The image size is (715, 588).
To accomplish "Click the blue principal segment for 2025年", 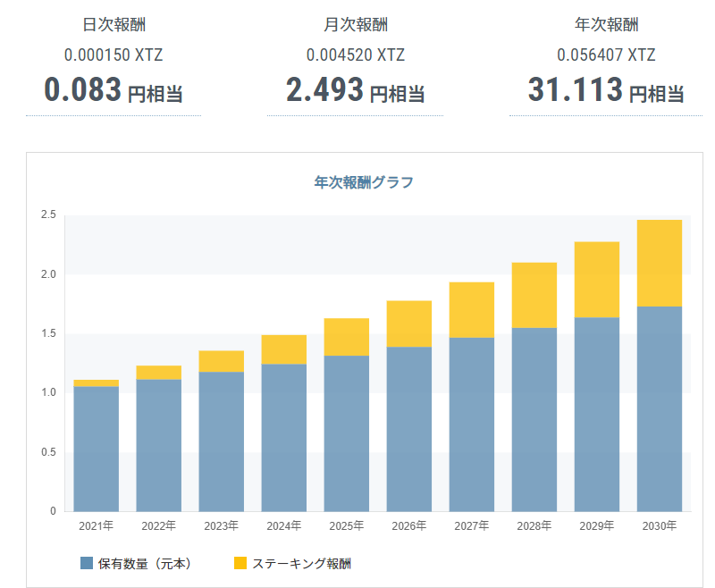I will click(x=346, y=433).
